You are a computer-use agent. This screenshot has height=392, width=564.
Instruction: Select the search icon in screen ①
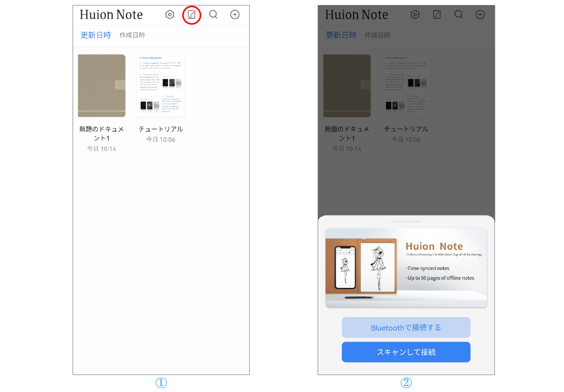(213, 14)
